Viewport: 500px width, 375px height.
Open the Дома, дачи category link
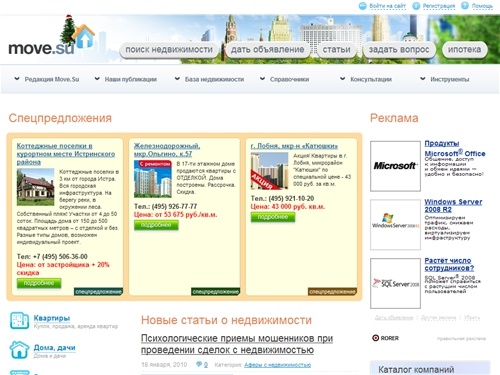point(54,348)
